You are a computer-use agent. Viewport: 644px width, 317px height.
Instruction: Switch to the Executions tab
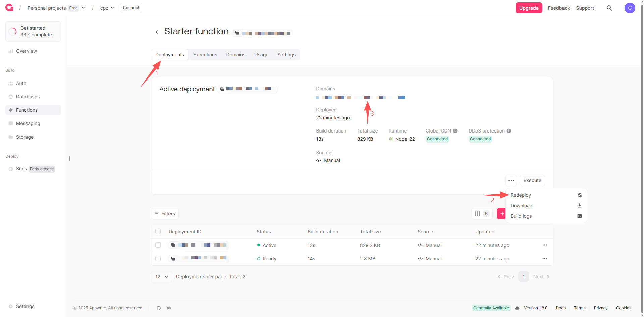pos(205,55)
